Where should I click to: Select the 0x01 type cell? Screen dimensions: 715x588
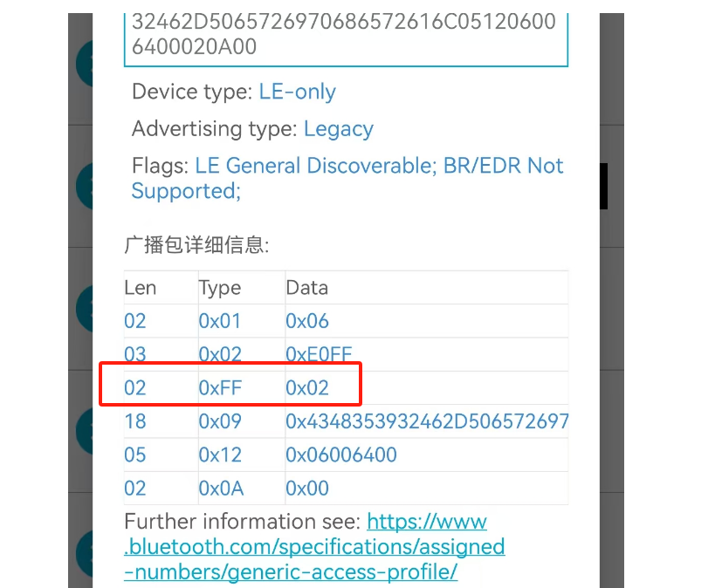(x=220, y=321)
